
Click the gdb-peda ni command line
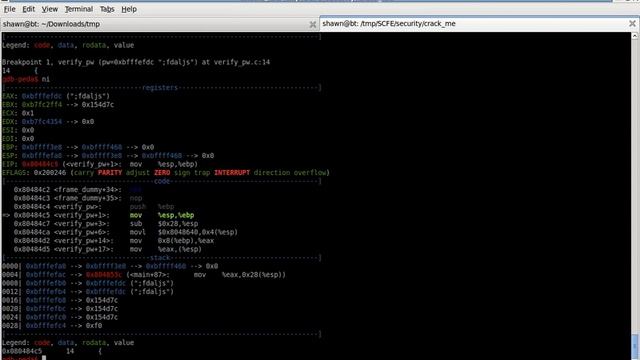[26, 79]
